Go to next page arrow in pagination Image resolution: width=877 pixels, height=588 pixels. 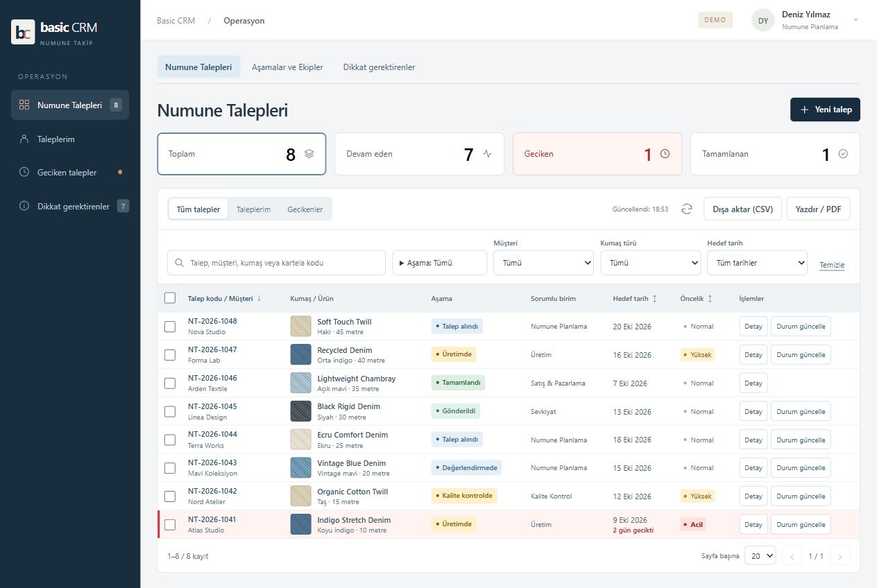pyautogui.click(x=840, y=556)
